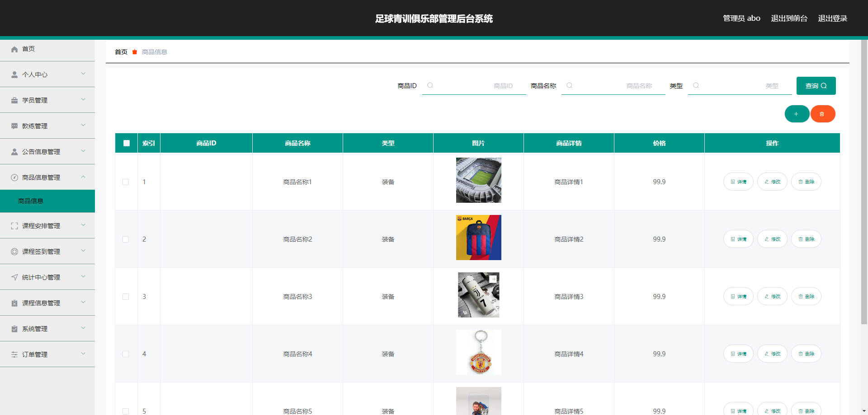
Task: Expand the 公告信息管理 chevron
Action: coord(83,151)
